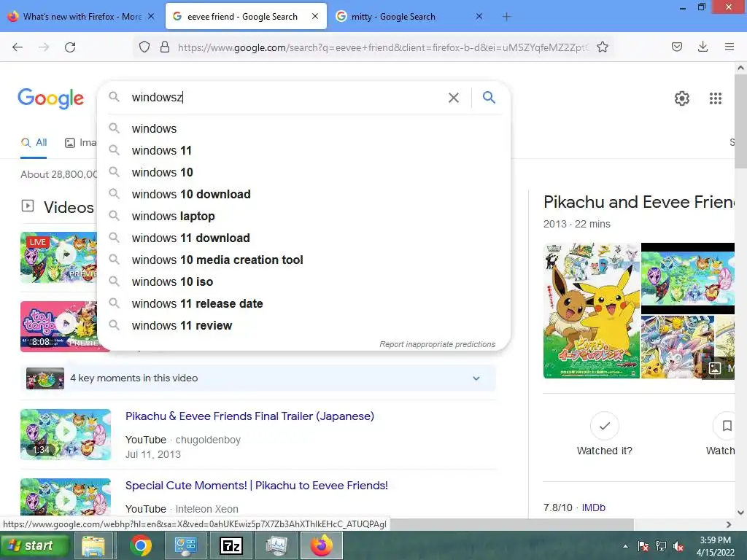747x560 pixels.
Task: Pick suggestion 'windows 11 download'
Action: tap(303, 238)
